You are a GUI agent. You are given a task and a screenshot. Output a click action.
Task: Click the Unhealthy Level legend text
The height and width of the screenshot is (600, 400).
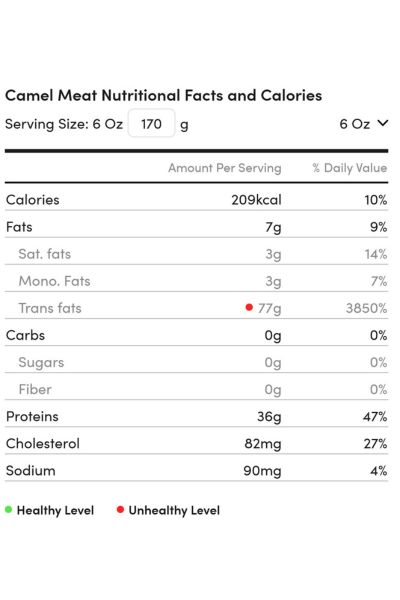pyautogui.click(x=174, y=510)
